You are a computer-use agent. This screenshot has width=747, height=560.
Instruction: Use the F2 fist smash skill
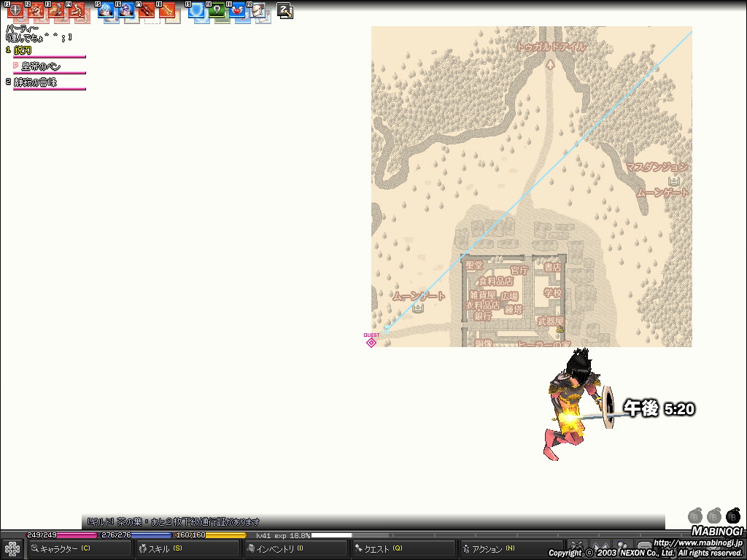tap(36, 10)
